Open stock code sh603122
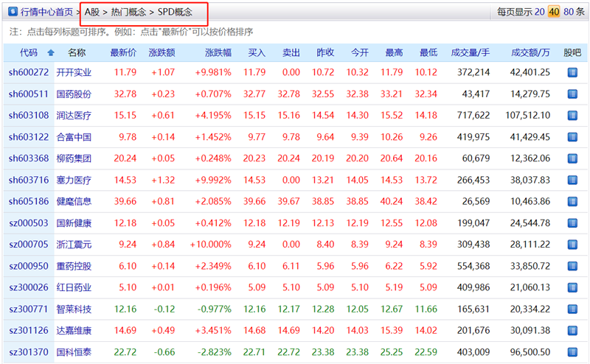Screen dimensions: 590x364 tap(29, 137)
